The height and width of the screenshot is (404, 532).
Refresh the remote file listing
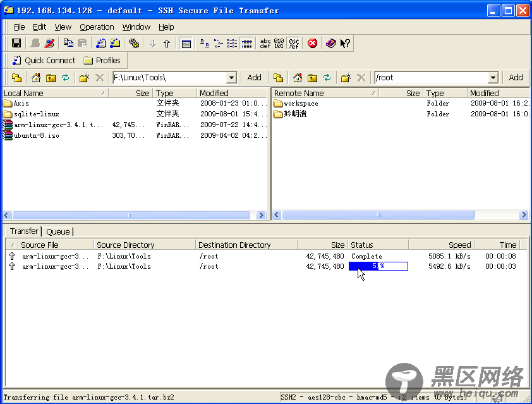[327, 78]
